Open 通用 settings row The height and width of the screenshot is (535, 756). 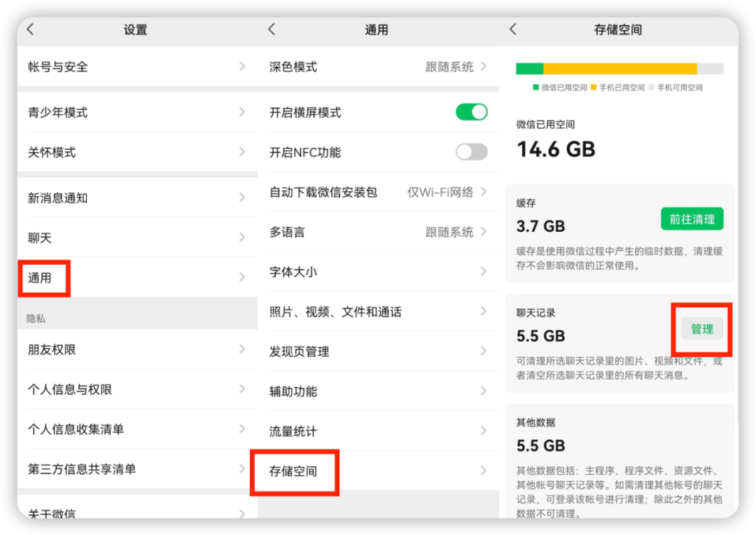pos(137,277)
